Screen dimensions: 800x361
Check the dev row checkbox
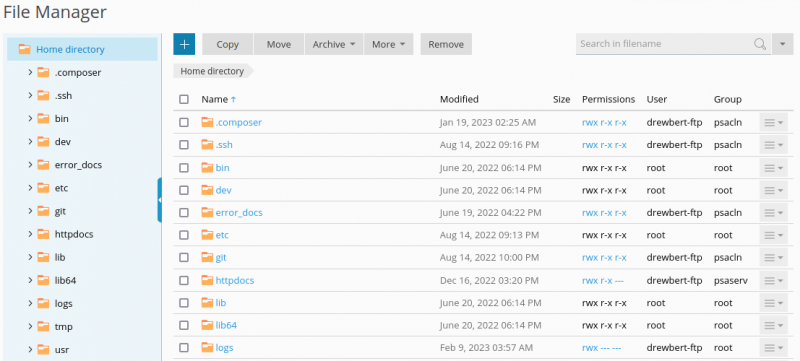tap(184, 190)
